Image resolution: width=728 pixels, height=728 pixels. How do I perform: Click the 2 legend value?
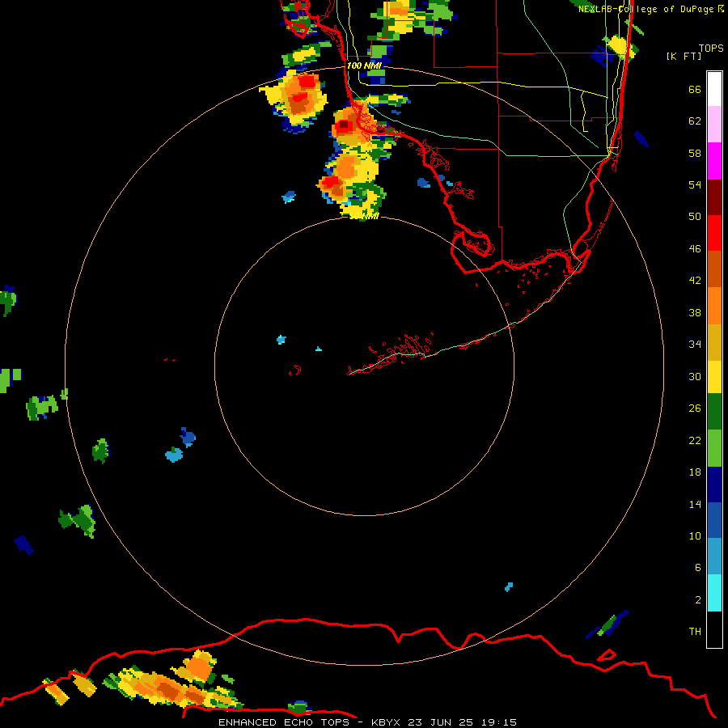[698, 600]
